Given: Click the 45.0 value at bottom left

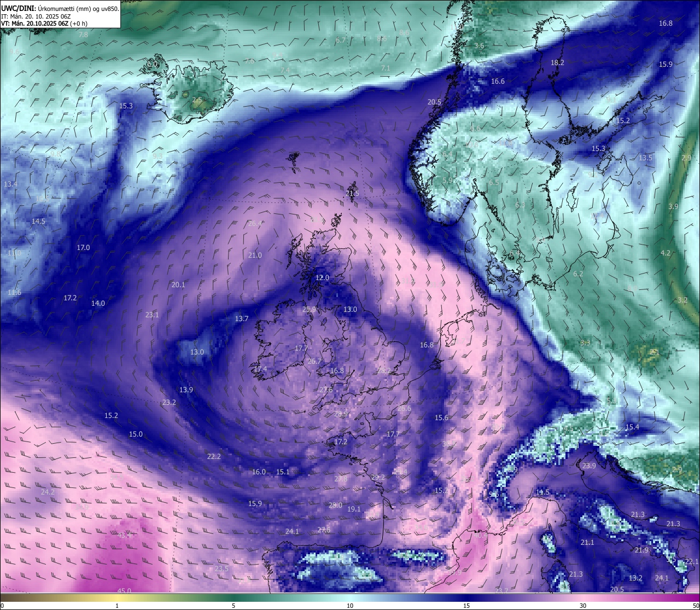Looking at the screenshot, I should [124, 590].
